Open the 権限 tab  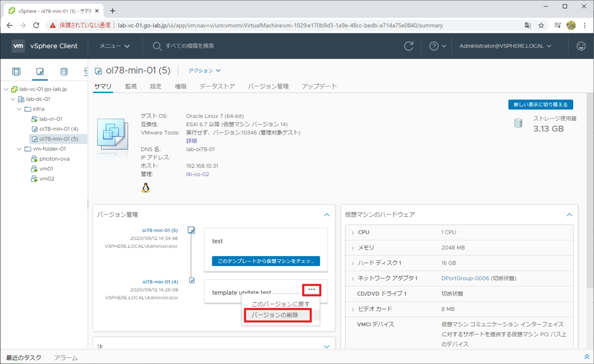(x=181, y=86)
